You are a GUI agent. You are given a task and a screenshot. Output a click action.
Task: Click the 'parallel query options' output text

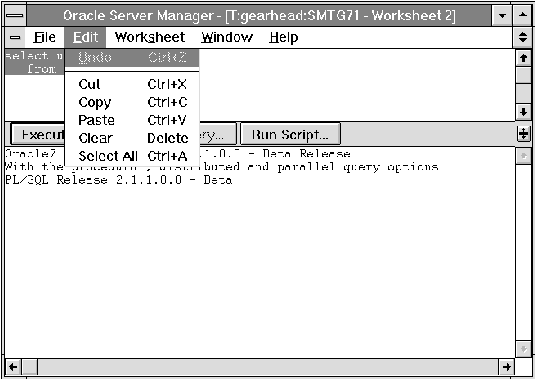point(358,167)
